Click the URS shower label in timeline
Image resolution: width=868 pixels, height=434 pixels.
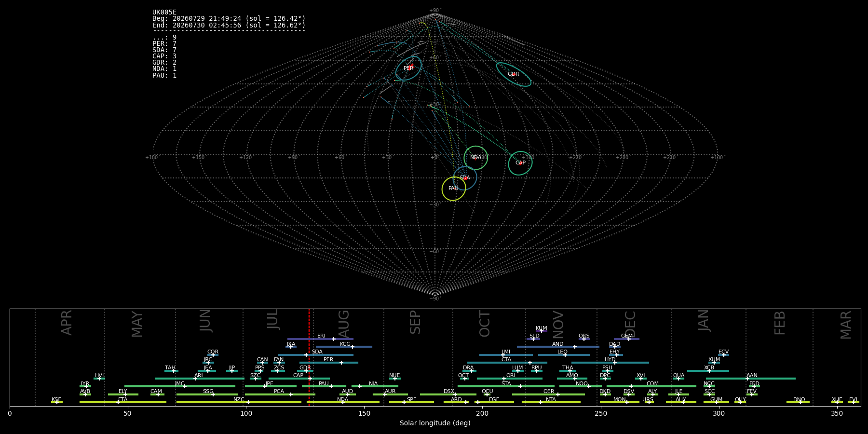coord(648,400)
